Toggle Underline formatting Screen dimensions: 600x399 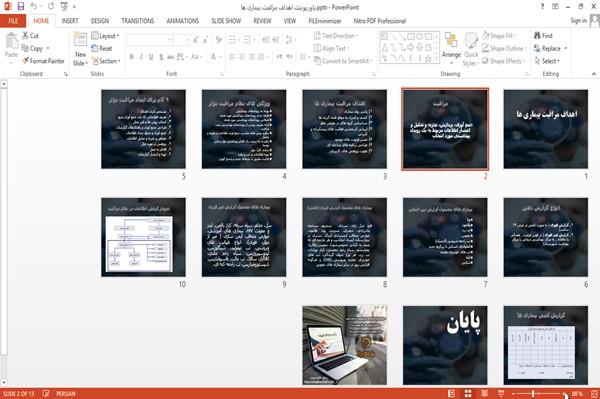click(151, 57)
